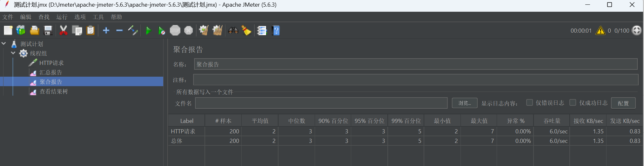Click the 配置 button
The image size is (644, 166).
pos(623,103)
